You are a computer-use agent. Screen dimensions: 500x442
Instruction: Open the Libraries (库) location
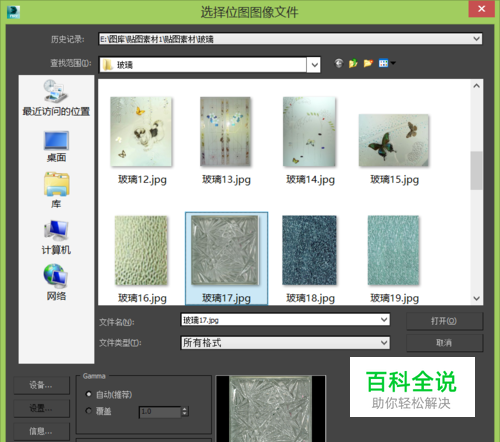[x=56, y=191]
